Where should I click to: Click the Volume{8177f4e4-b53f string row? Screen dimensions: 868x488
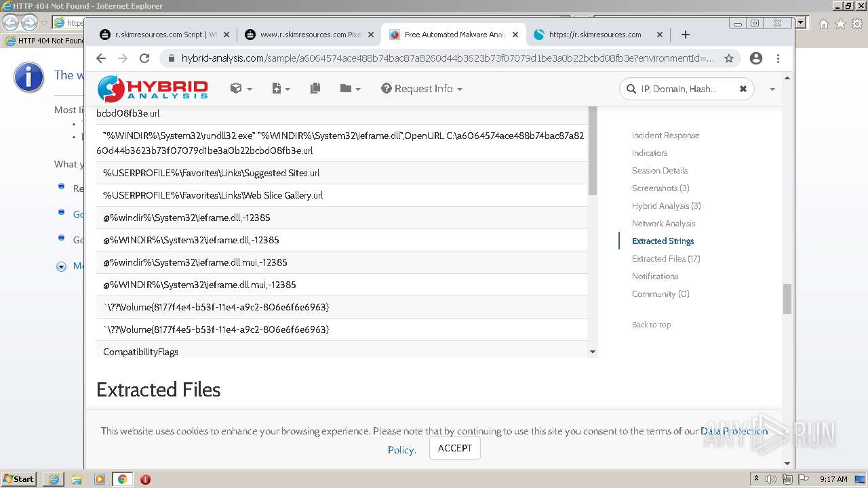point(342,307)
